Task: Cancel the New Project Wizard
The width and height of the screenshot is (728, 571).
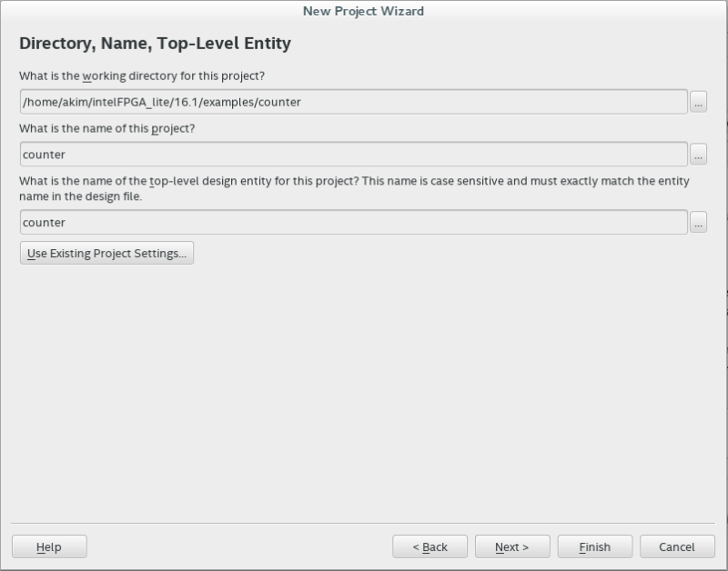Action: click(x=677, y=546)
